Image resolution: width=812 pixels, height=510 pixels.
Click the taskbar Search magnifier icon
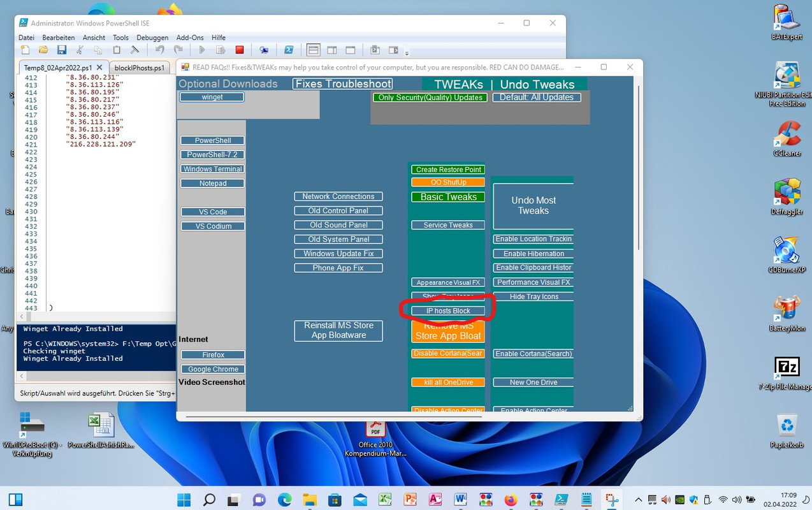209,499
